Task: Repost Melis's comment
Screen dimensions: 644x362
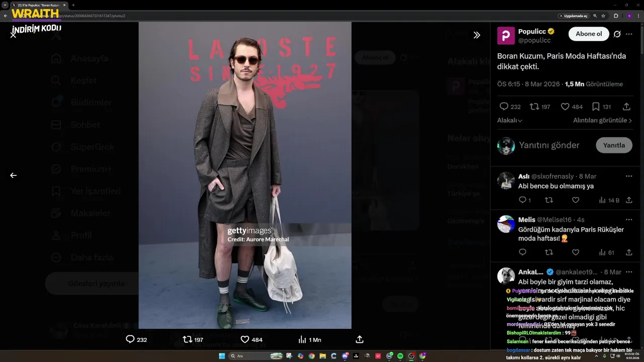Action: point(549,252)
